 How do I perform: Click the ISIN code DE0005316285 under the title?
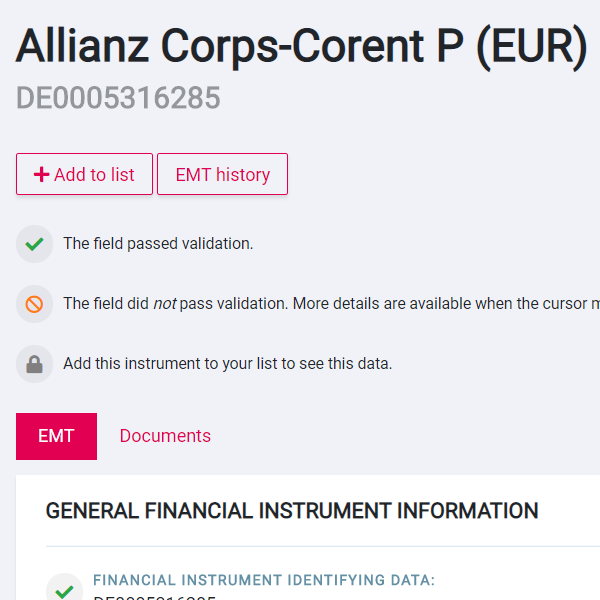[118, 98]
